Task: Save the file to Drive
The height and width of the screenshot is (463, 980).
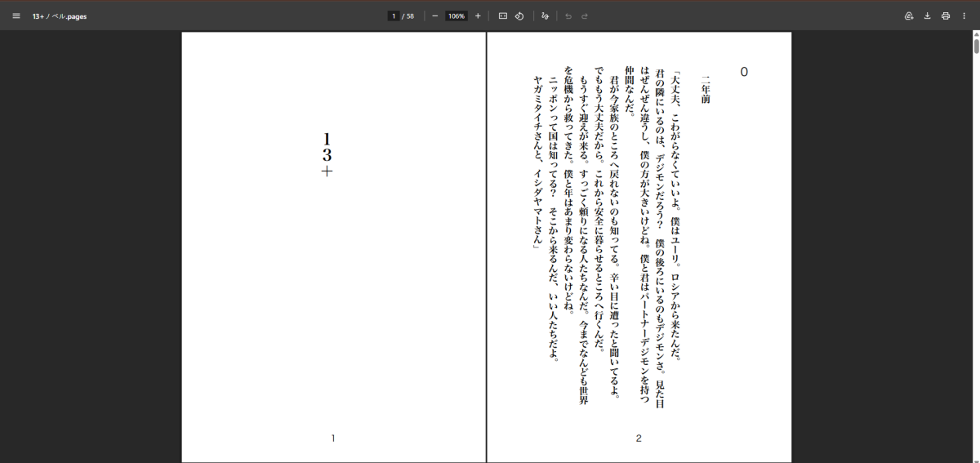Action: click(x=909, y=16)
